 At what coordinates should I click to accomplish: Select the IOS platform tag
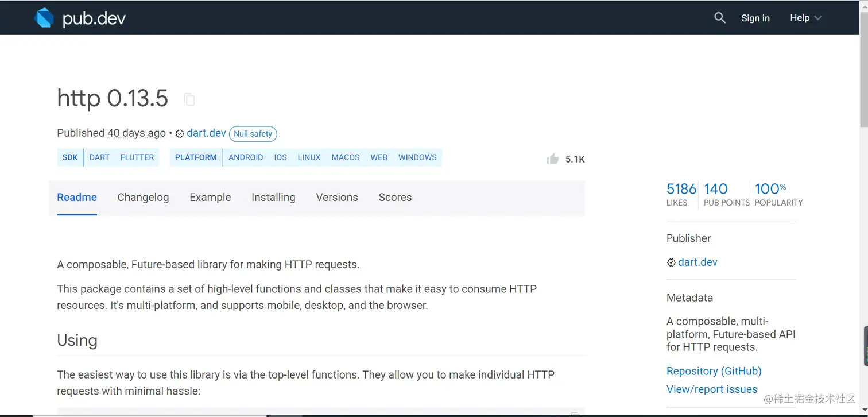click(281, 157)
